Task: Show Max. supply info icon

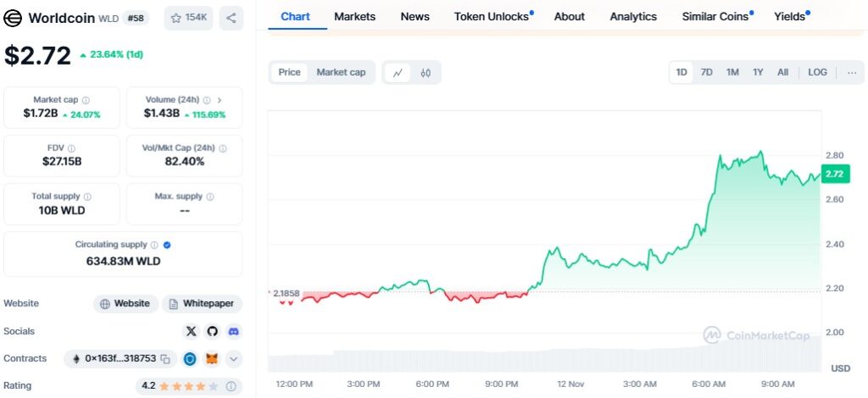Action: (x=210, y=197)
